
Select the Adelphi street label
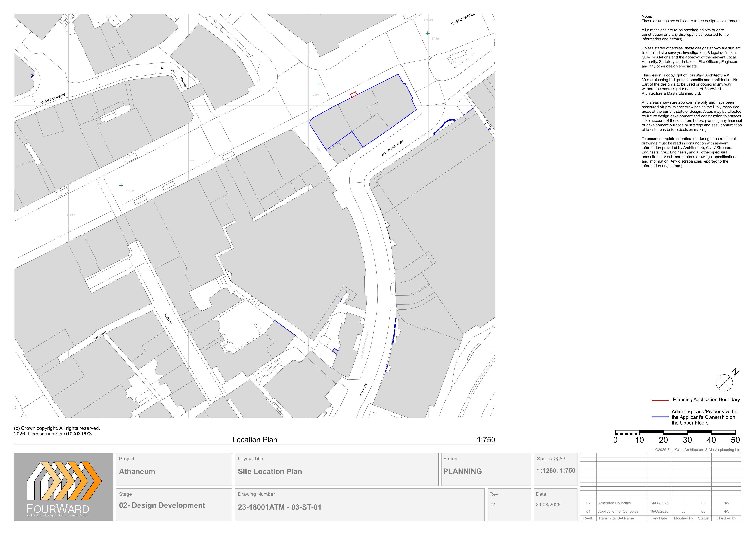point(168,319)
